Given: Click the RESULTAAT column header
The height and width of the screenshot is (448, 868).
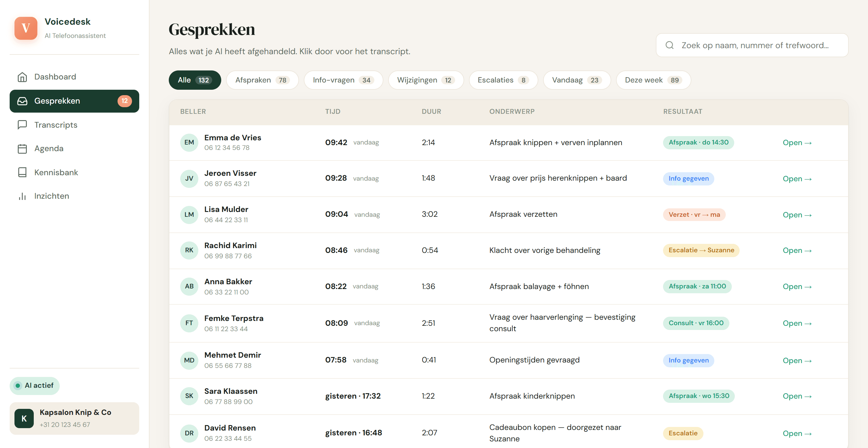Looking at the screenshot, I should click(x=683, y=111).
